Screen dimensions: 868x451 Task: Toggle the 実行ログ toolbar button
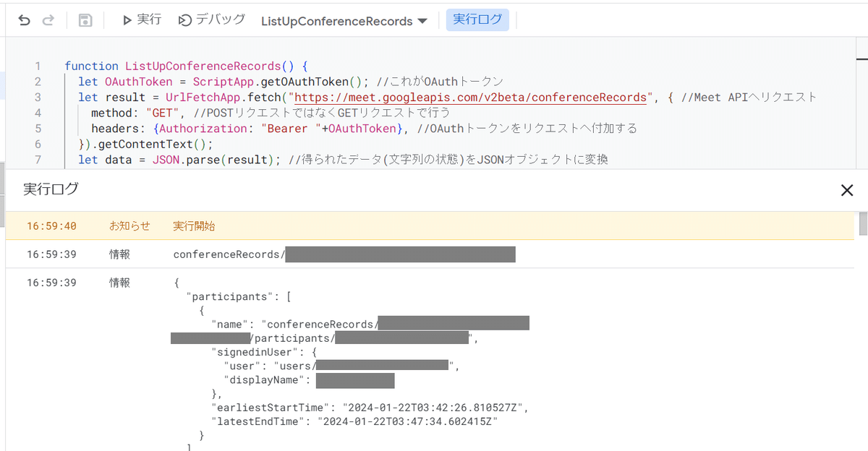point(477,20)
